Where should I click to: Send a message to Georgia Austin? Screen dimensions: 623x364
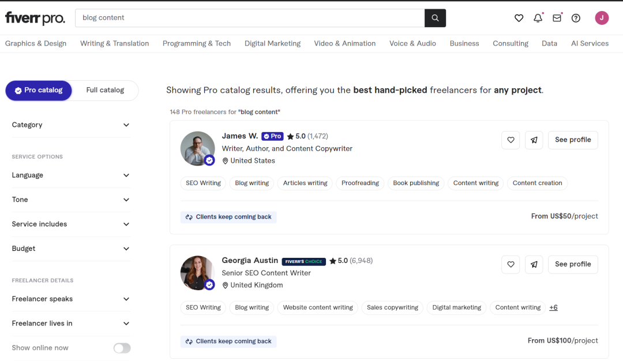coord(534,264)
